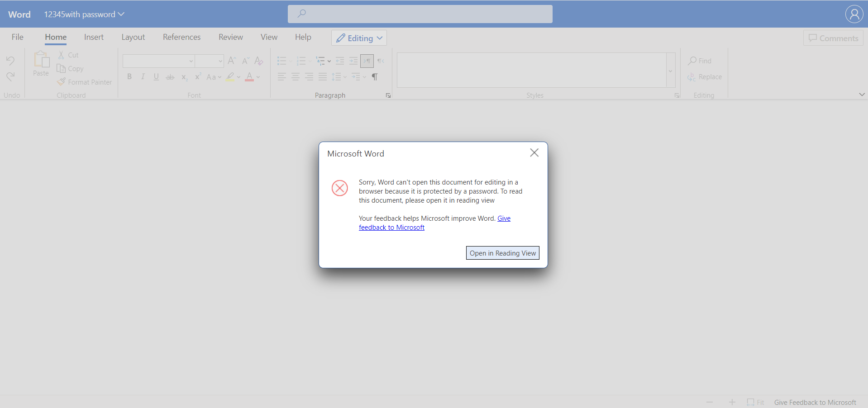868x408 pixels.
Task: Toggle Align Left
Action: coord(281,77)
